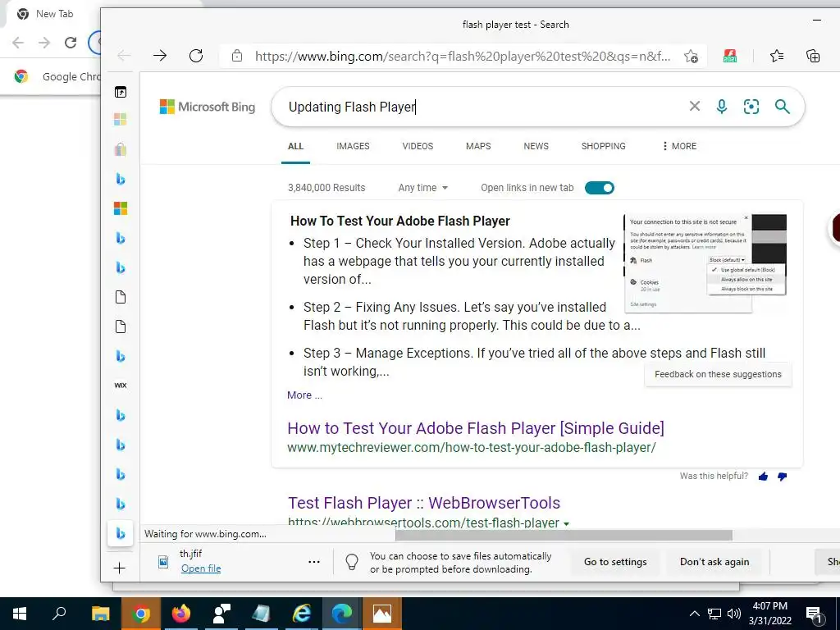Click the Microsoft Bing logo

point(208,107)
